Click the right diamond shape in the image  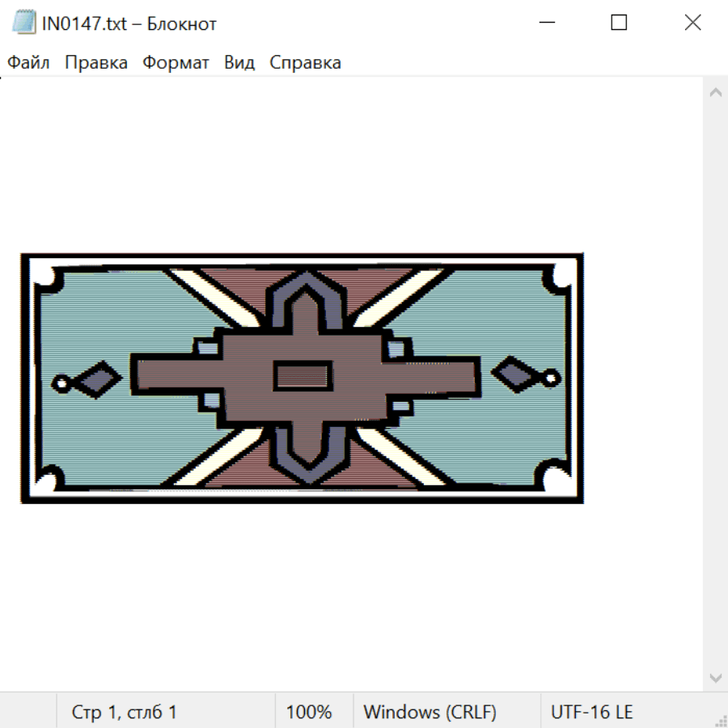[515, 374]
